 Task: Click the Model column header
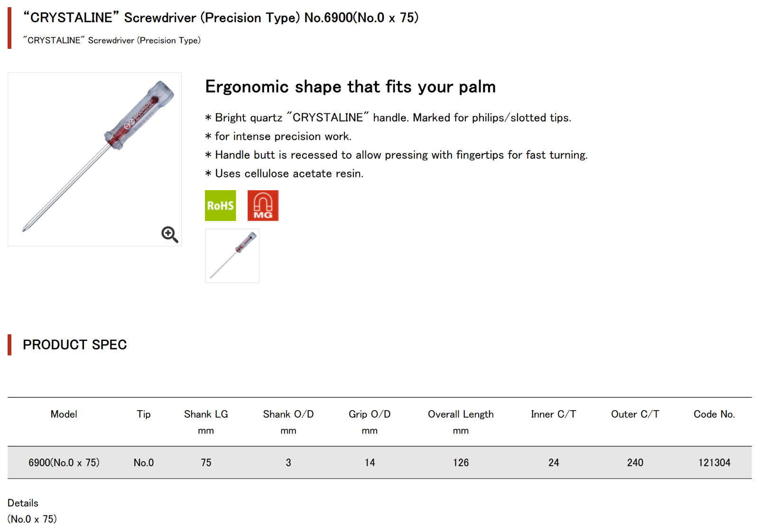coord(64,414)
